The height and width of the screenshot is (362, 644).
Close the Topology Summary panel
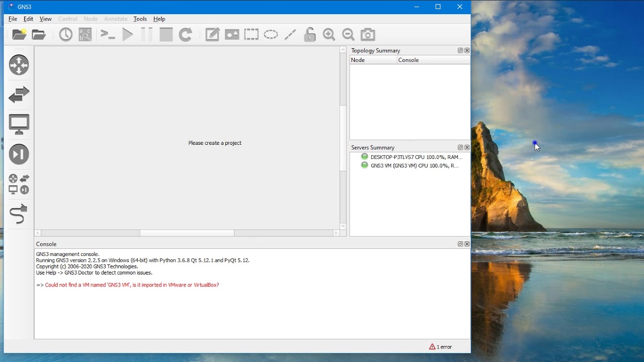point(467,50)
